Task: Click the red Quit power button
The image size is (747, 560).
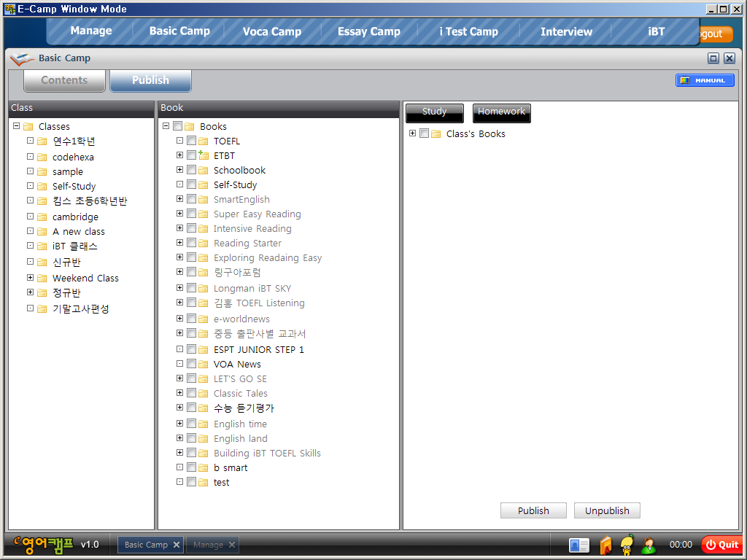Action: tap(721, 545)
